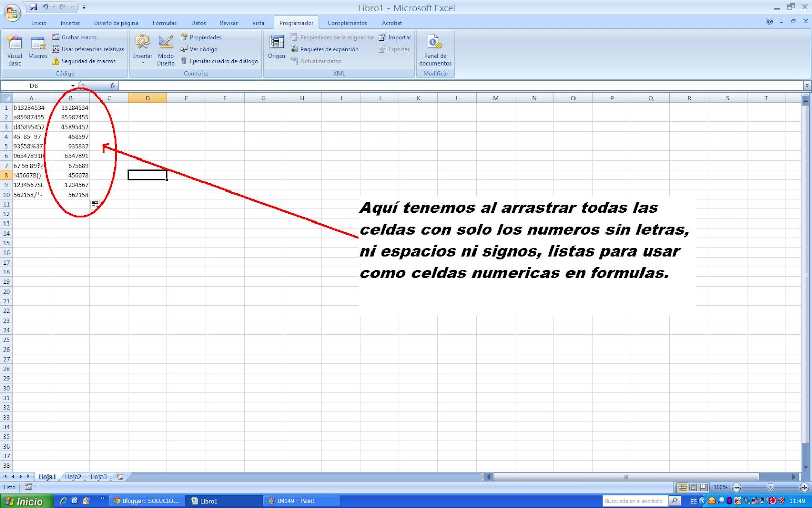Click the horizontal scrollbar
This screenshot has width=812, height=508.
(626, 477)
